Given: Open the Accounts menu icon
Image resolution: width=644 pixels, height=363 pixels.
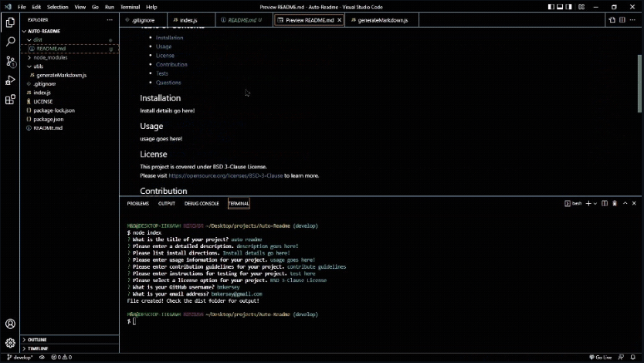Looking at the screenshot, I should coord(10,324).
